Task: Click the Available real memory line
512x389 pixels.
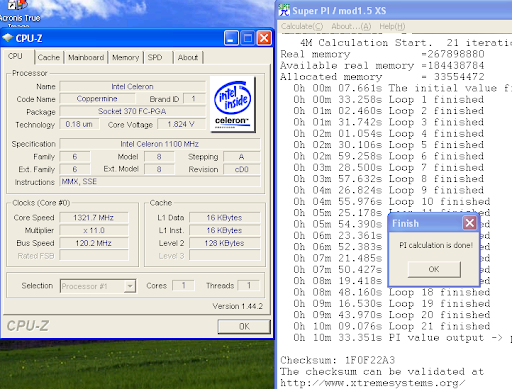Action: (x=382, y=65)
